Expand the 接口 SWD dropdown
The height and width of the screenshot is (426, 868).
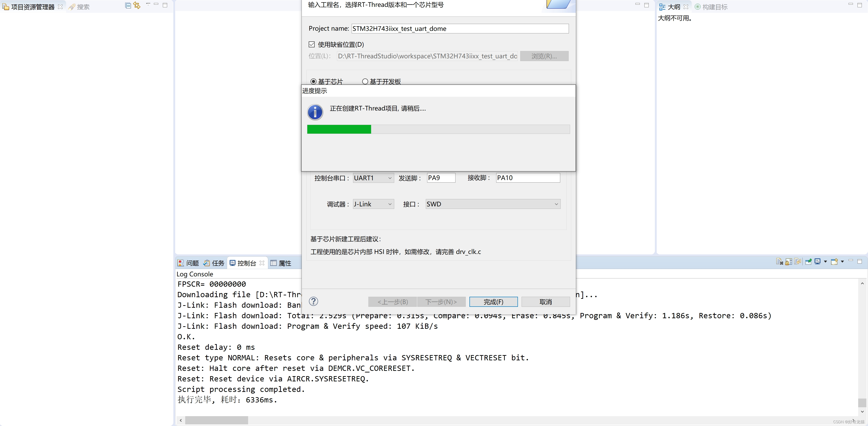coord(493,204)
